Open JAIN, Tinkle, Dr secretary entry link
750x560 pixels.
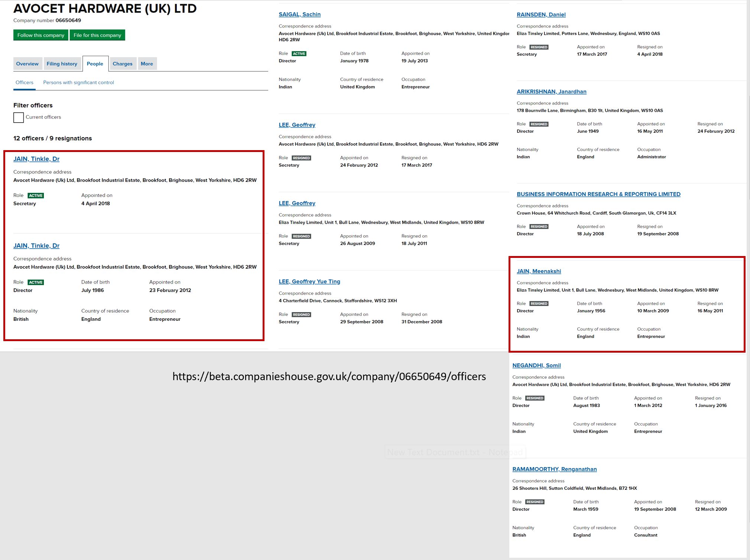36,159
